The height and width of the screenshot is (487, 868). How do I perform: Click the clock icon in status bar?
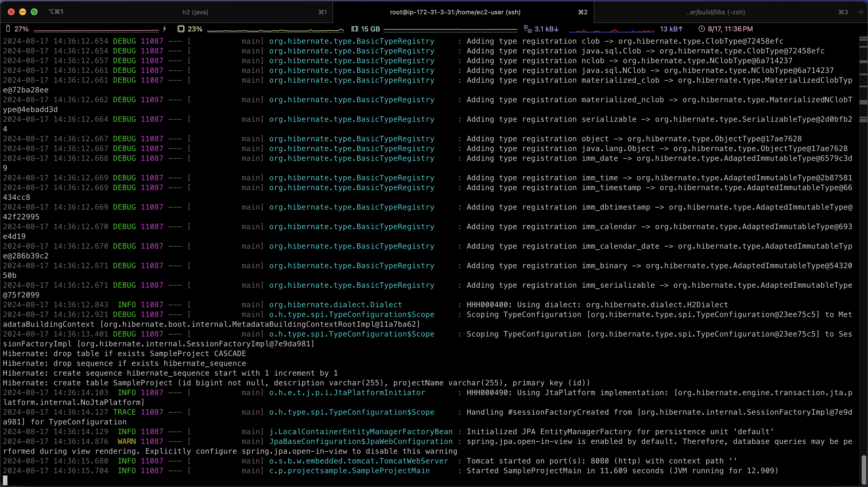702,29
